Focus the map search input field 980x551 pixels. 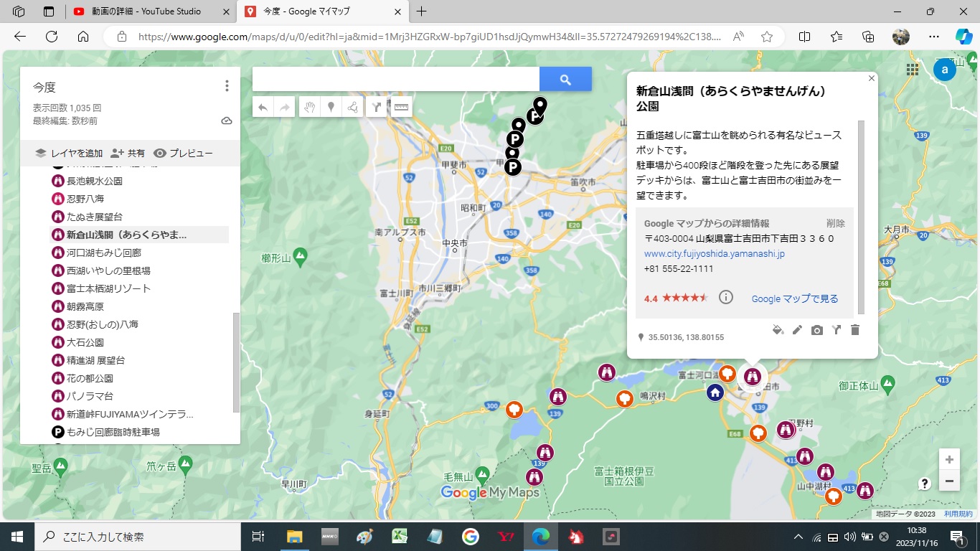(x=396, y=79)
